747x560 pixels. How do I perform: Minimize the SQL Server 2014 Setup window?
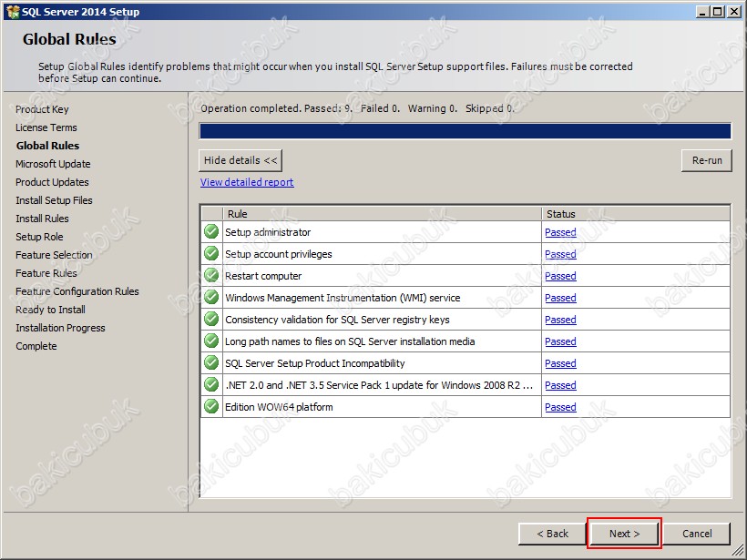(702, 12)
